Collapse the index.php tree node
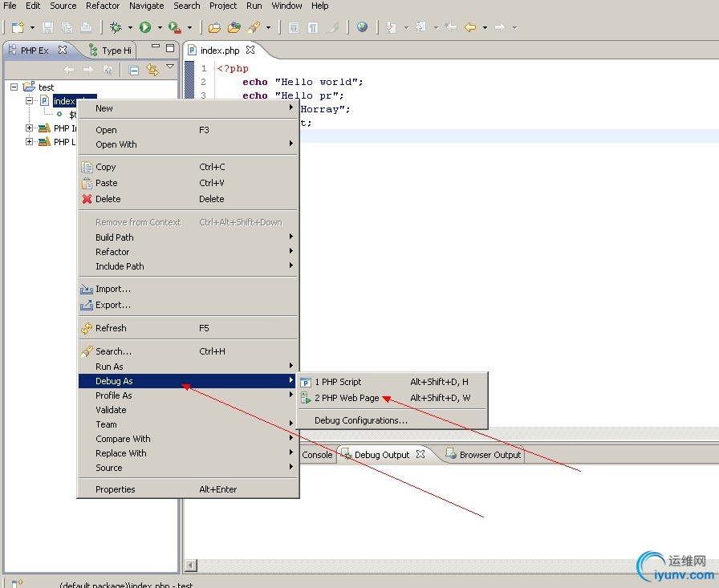The image size is (719, 588). [30, 100]
